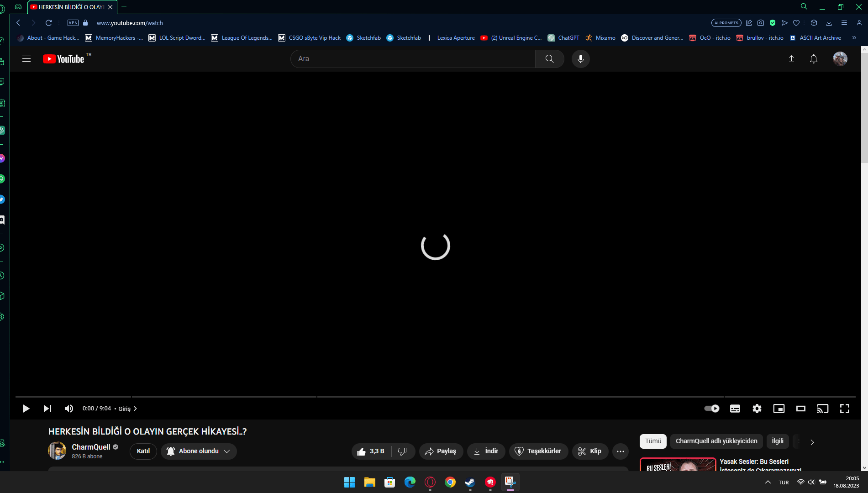
Task: Launch Google Chrome from the taskbar
Action: (450, 482)
